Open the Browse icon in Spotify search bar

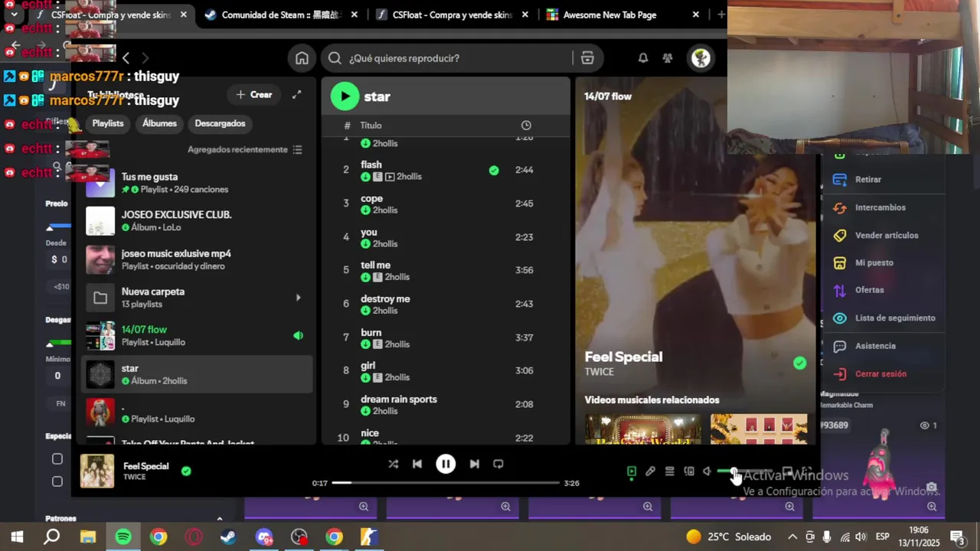[587, 58]
